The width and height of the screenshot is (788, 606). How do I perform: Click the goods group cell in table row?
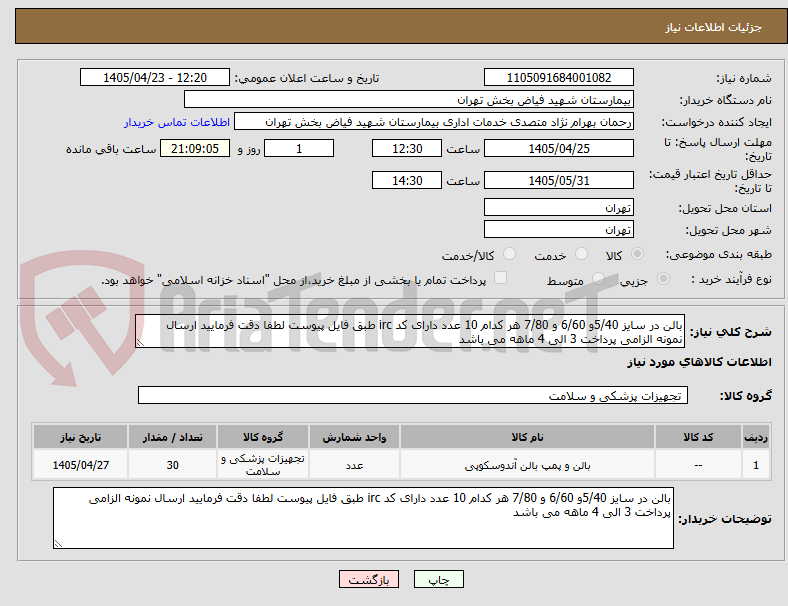[263, 465]
